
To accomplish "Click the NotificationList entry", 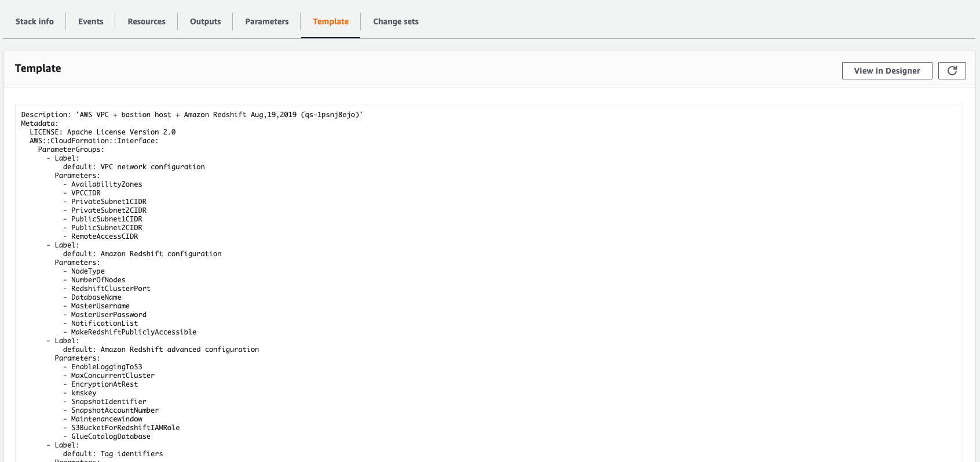I will coord(105,323).
